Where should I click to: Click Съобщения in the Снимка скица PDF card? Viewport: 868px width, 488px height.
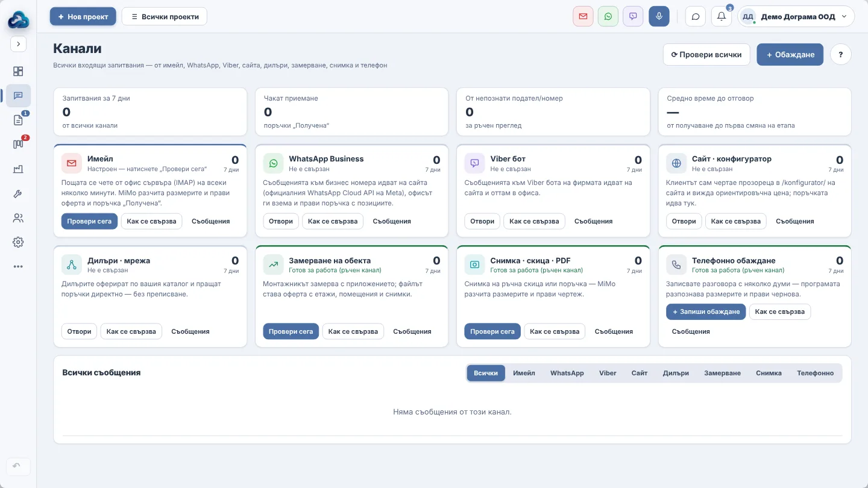point(614,331)
